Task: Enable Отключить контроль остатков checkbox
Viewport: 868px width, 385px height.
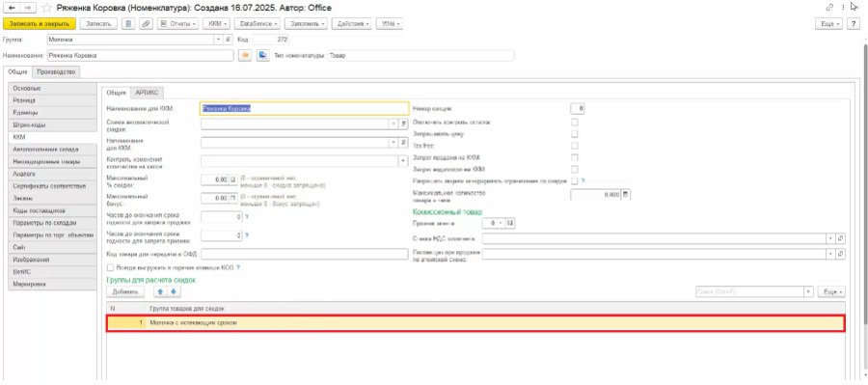Action: [575, 122]
